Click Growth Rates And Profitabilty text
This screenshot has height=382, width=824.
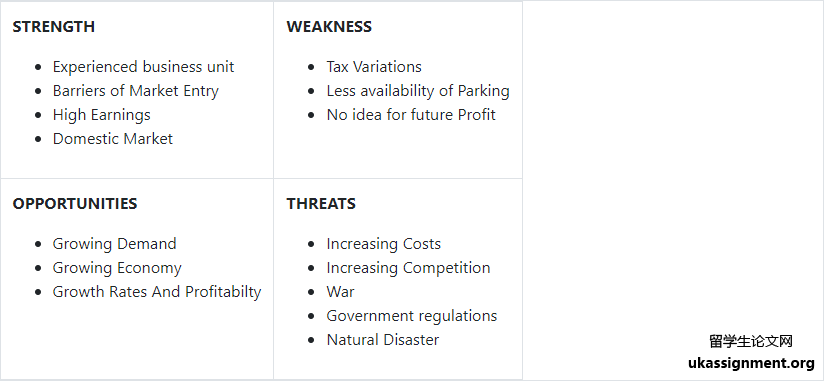[x=157, y=292]
